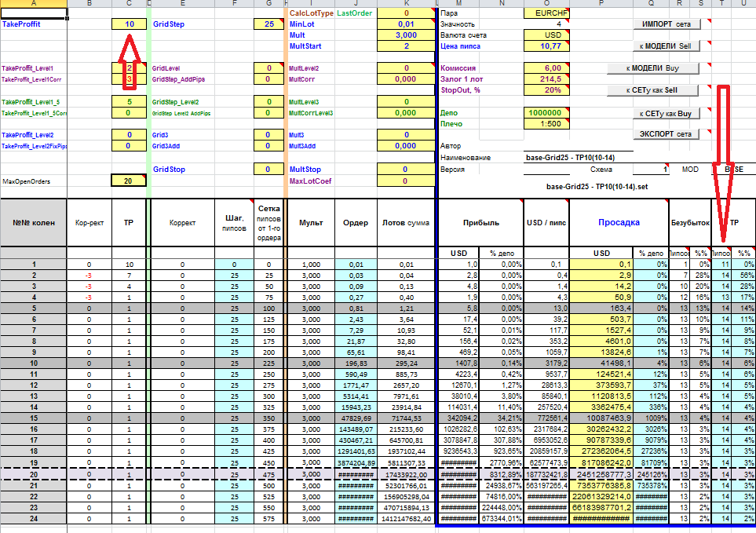The image size is (756, 533).
Task: Click the №№ колен table header
Action: pyautogui.click(x=33, y=223)
